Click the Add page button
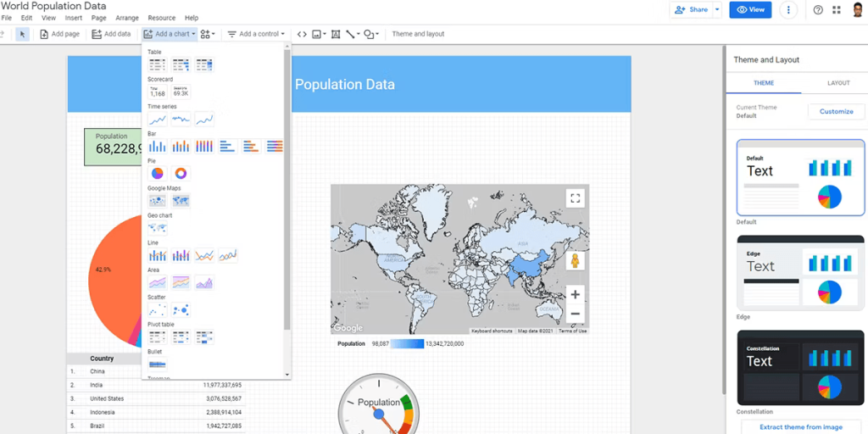 (60, 34)
